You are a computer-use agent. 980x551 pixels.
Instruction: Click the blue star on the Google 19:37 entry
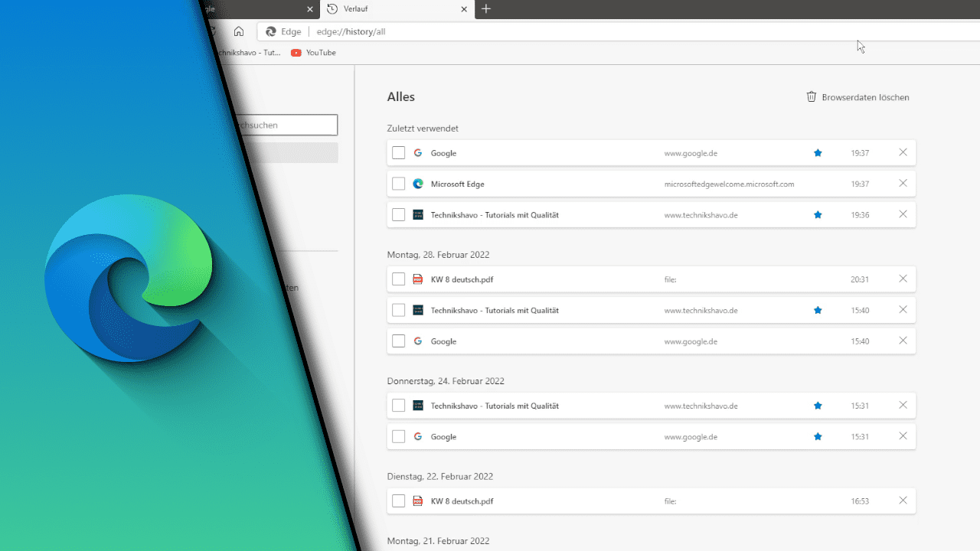pos(818,152)
